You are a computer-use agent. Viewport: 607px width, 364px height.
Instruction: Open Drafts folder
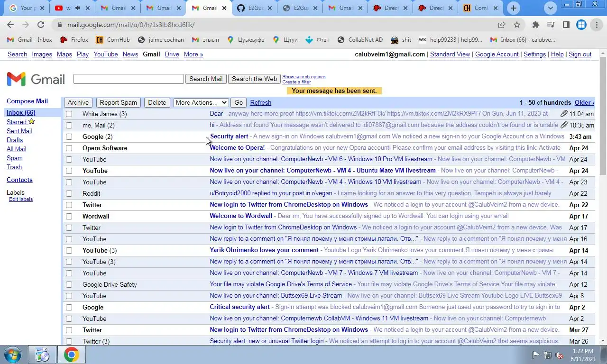(x=15, y=140)
